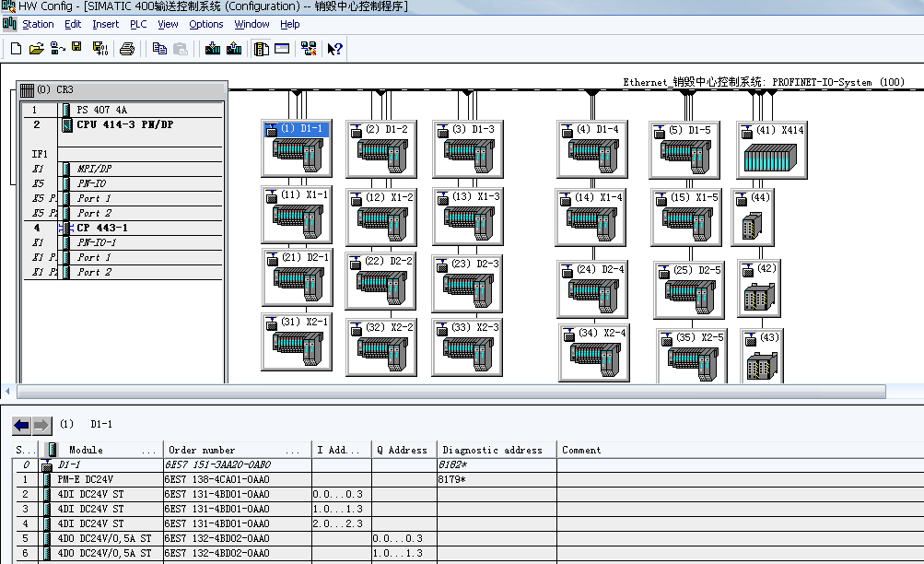924x564 pixels.
Task: Select the (1) D1-1 device icon
Action: (297, 148)
